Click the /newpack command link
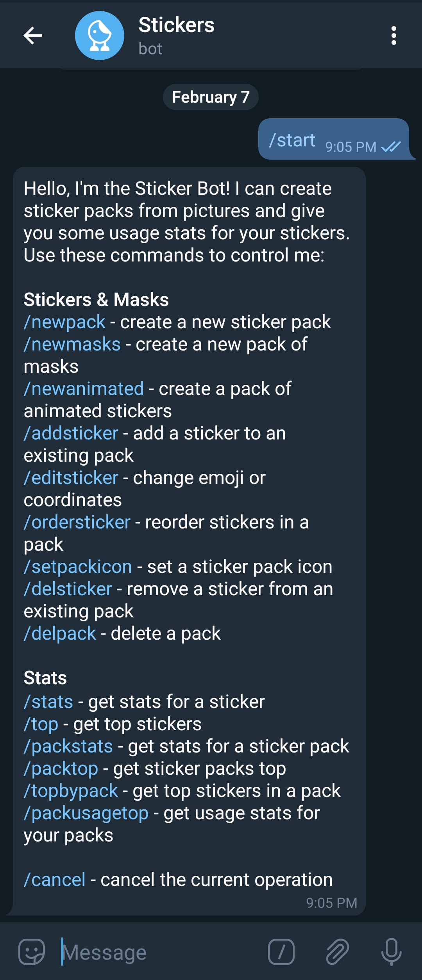This screenshot has height=980, width=422. [x=64, y=322]
